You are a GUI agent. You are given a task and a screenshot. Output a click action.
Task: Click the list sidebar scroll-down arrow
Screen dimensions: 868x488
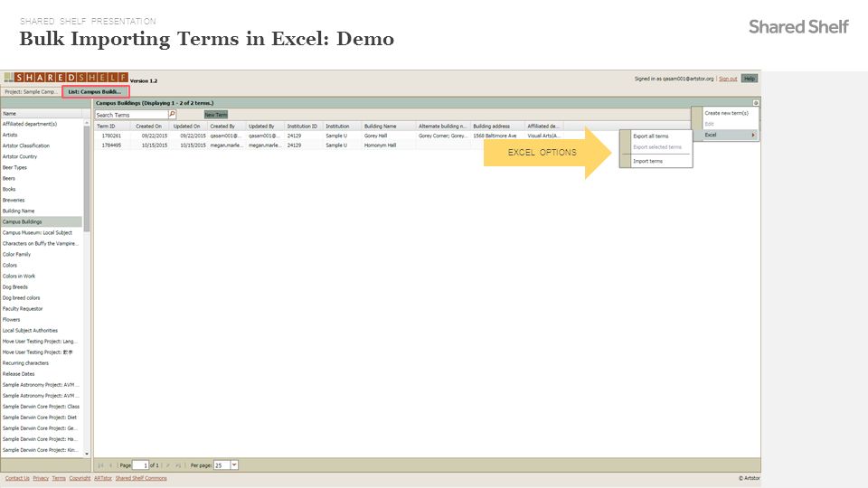[x=87, y=454]
